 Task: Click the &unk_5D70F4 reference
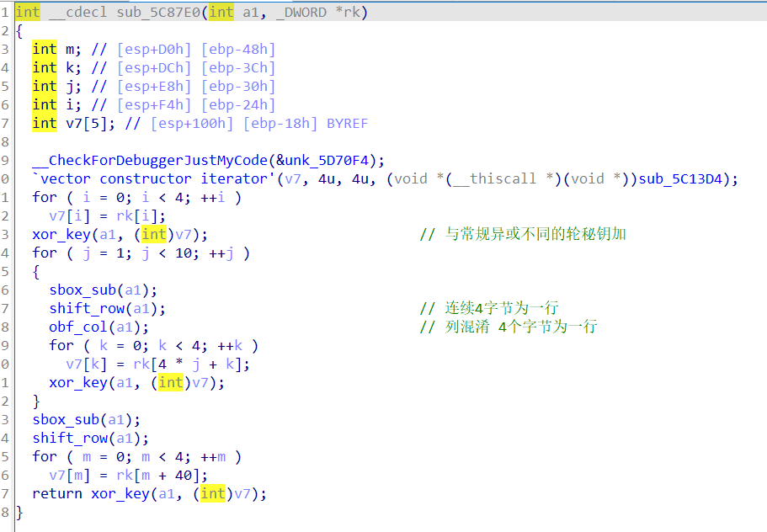click(x=322, y=161)
